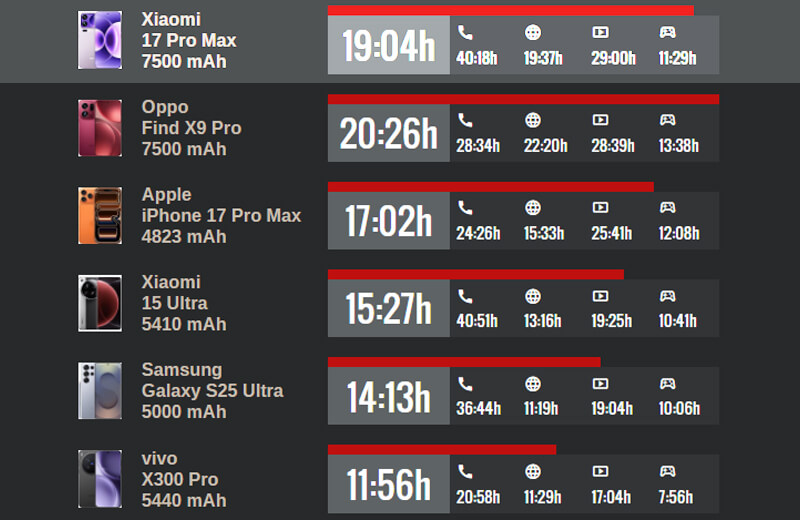Click the red score bar above 17:02h

tap(490, 187)
